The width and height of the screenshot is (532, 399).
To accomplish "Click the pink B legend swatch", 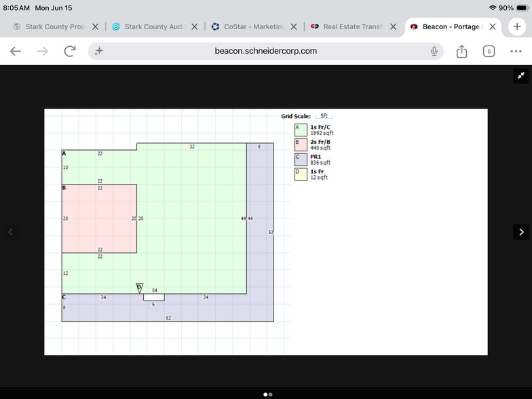I will tap(301, 145).
